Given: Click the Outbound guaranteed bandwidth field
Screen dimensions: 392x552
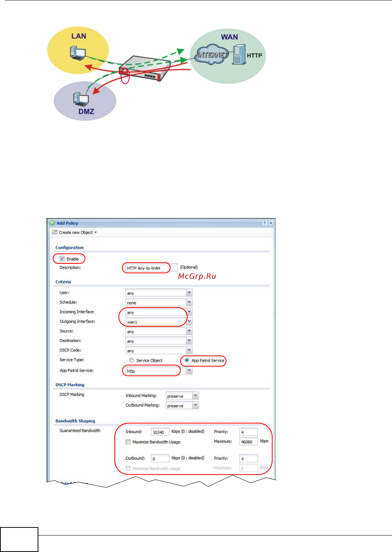Looking at the screenshot, I should tap(160, 458).
